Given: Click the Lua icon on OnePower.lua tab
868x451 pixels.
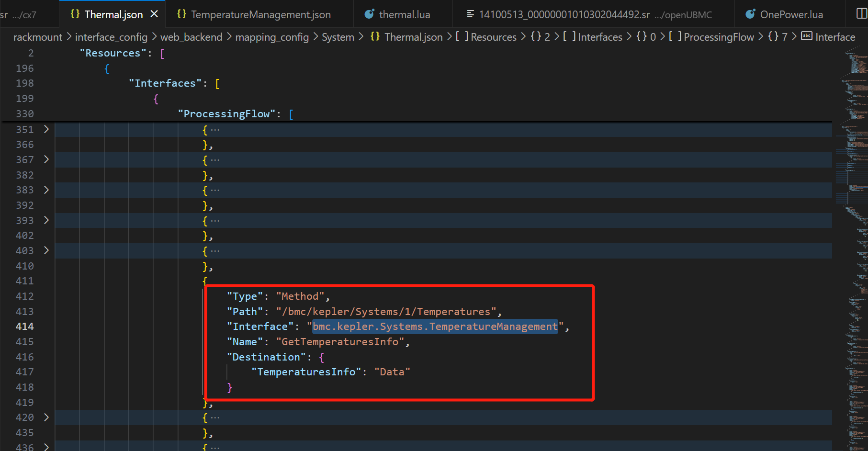Looking at the screenshot, I should [x=750, y=14].
